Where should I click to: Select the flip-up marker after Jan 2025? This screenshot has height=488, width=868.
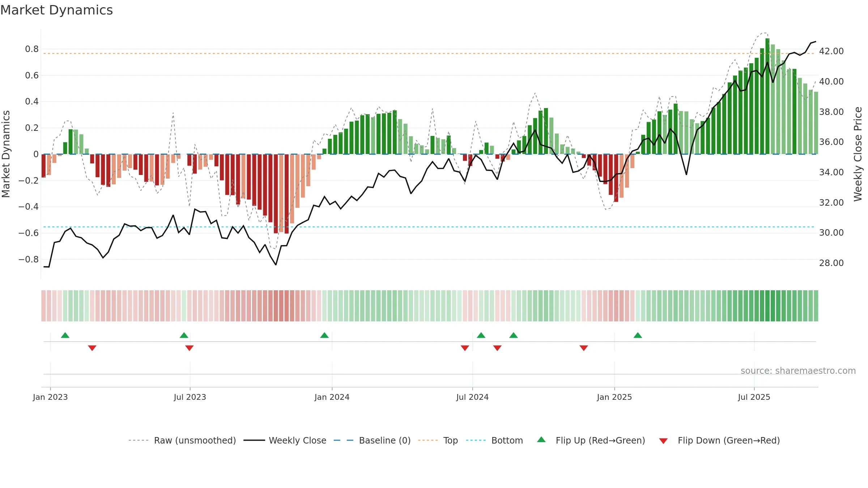click(x=638, y=335)
